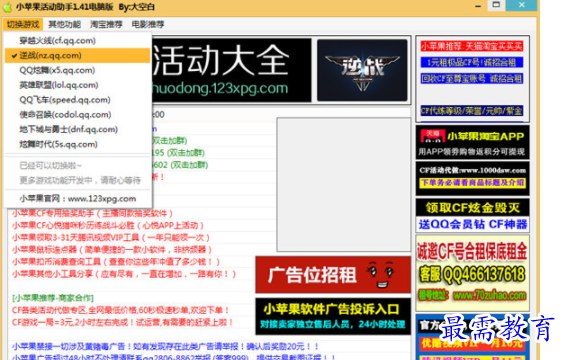Open the 切换游戏 menu
This screenshot has height=360, width=563.
click(x=23, y=24)
